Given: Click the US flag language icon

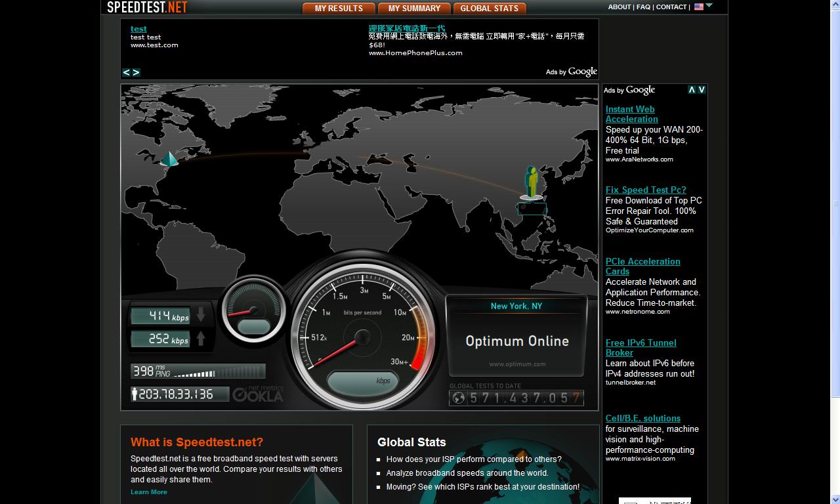Looking at the screenshot, I should coord(699,7).
